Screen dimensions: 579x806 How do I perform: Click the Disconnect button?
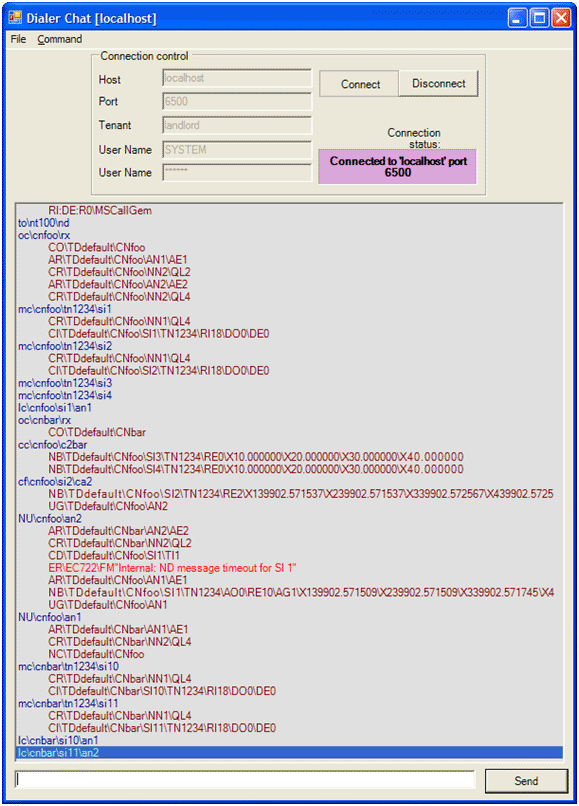439,83
